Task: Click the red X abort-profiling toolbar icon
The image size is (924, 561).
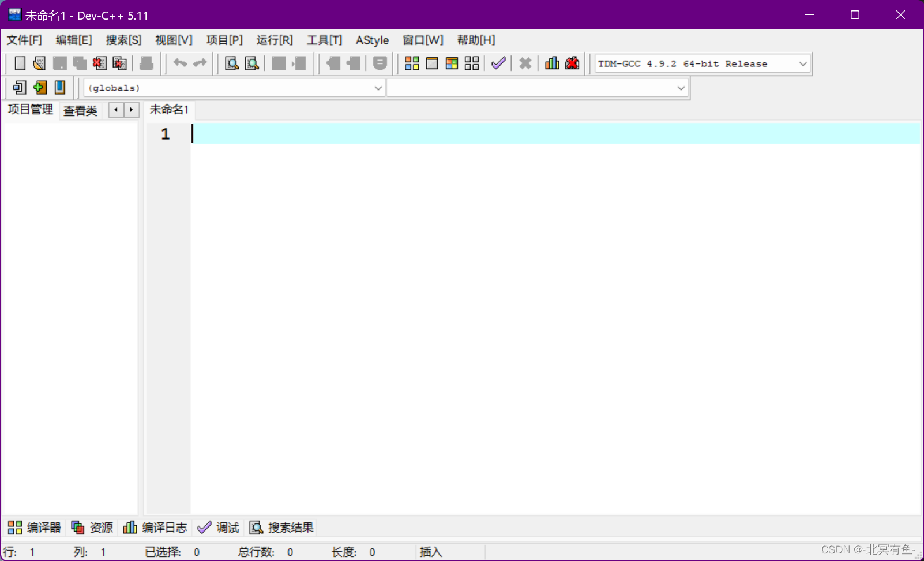Action: [572, 63]
